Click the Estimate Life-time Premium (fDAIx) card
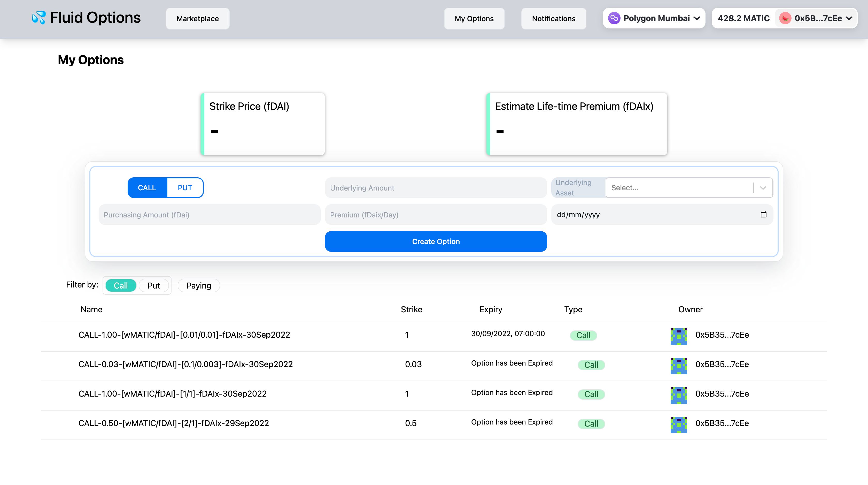868x485 pixels. 577,124
